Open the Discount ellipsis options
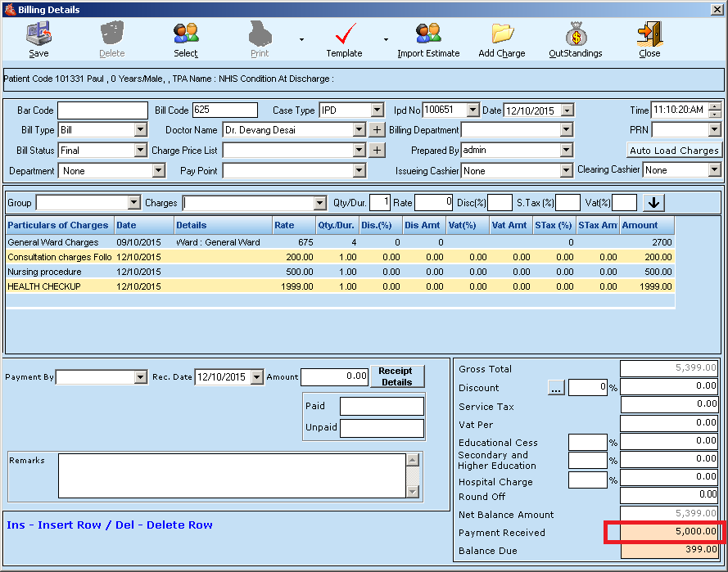Screen dimensions: 728x572 556,388
